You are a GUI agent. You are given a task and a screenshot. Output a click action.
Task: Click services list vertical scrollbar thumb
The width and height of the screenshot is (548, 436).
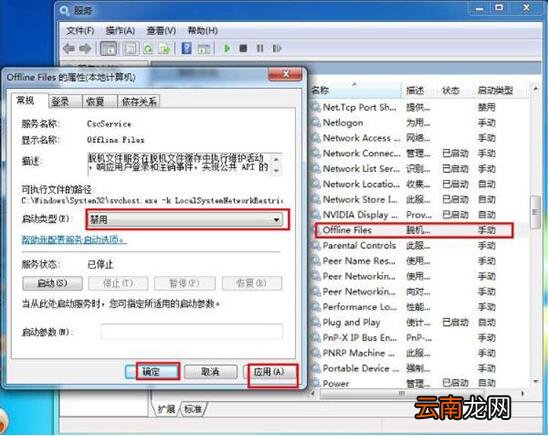tap(535, 212)
